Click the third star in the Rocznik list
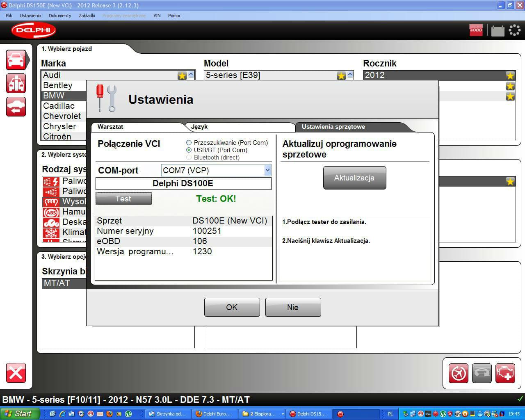This screenshot has width=525, height=420. pyautogui.click(x=510, y=96)
